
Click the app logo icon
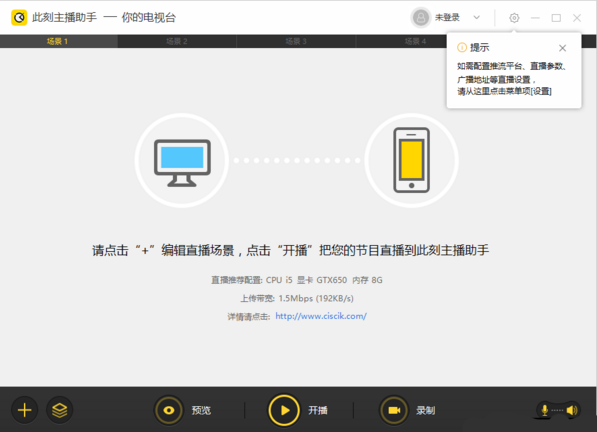click(x=19, y=18)
